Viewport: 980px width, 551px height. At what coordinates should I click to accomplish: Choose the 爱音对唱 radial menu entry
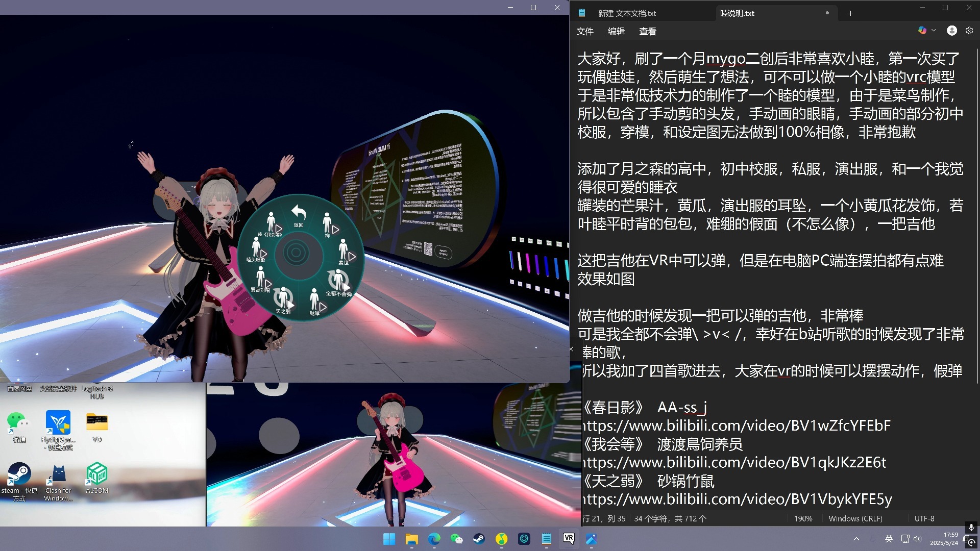tap(262, 279)
